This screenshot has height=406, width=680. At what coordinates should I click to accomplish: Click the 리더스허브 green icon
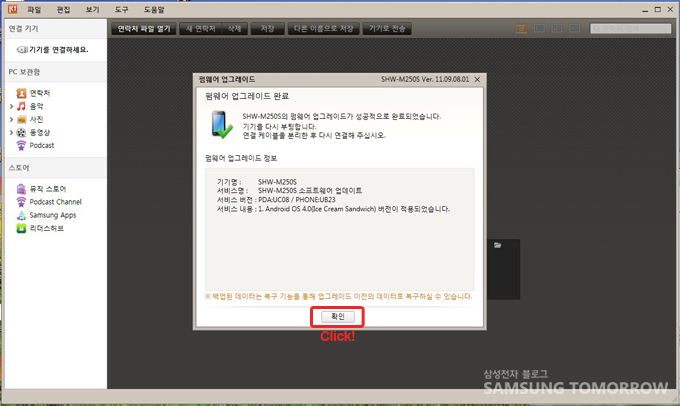(21, 228)
